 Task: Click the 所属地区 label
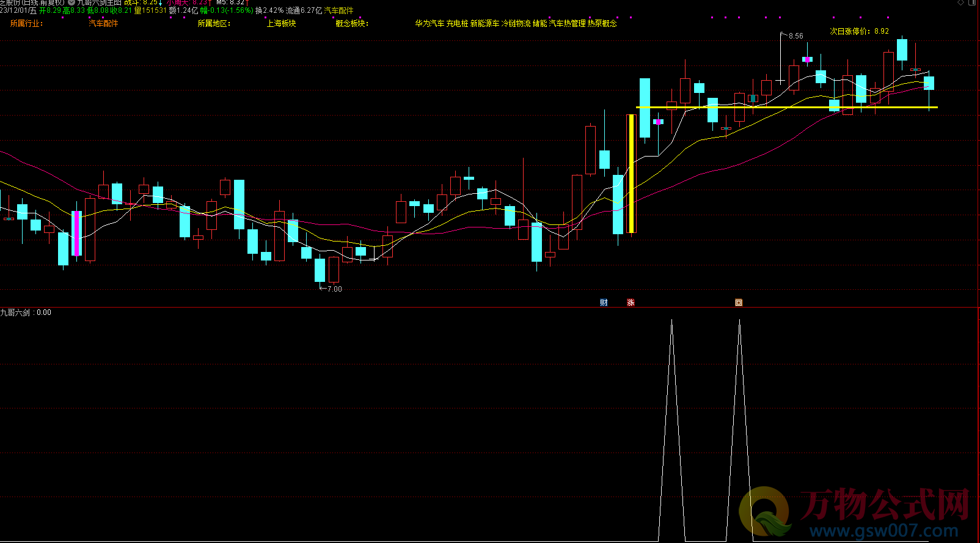pos(214,23)
